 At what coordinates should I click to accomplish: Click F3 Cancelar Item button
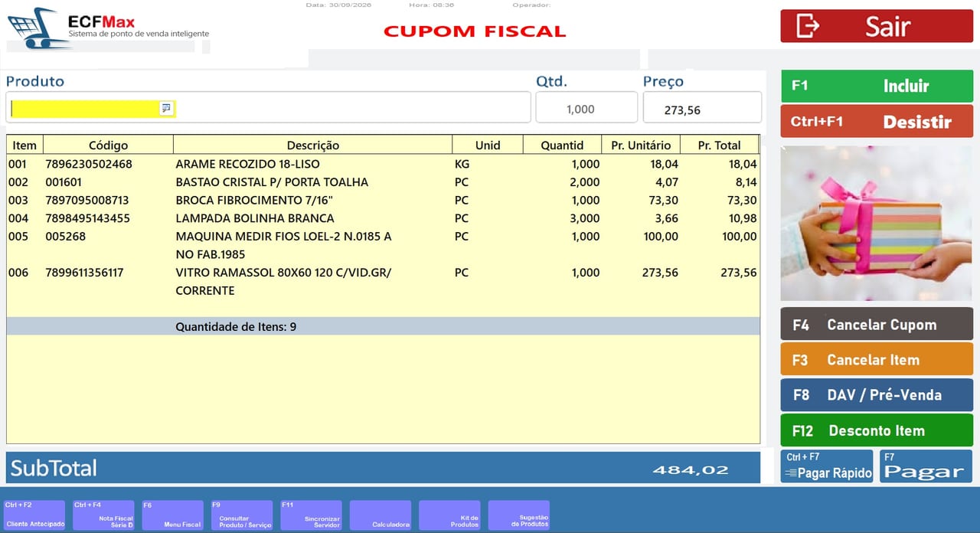click(877, 359)
